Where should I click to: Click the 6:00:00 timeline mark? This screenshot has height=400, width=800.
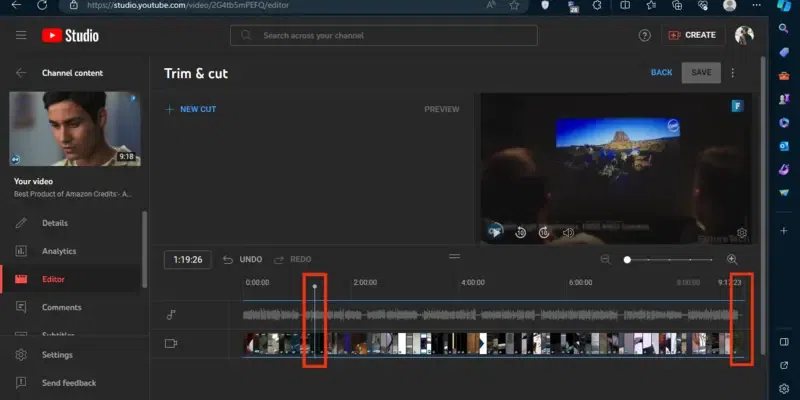coord(581,282)
